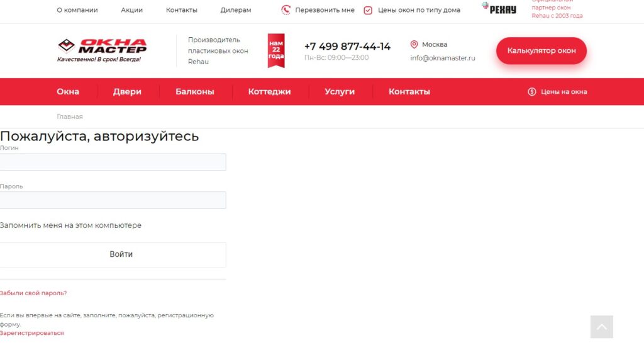Viewport: 644px width, 350px height.
Task: Click 'Официальный партнер окон Rehau' text
Action: (x=557, y=9)
